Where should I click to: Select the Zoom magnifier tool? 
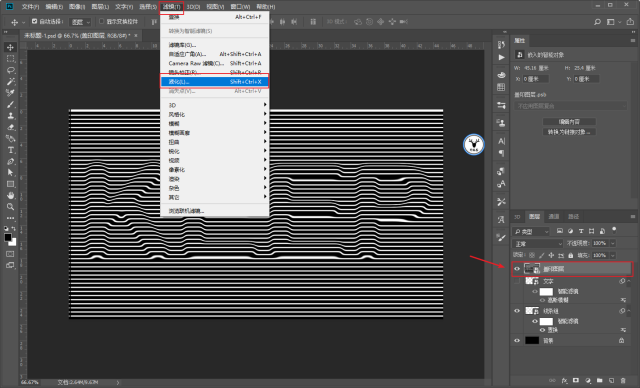pyautogui.click(x=11, y=207)
